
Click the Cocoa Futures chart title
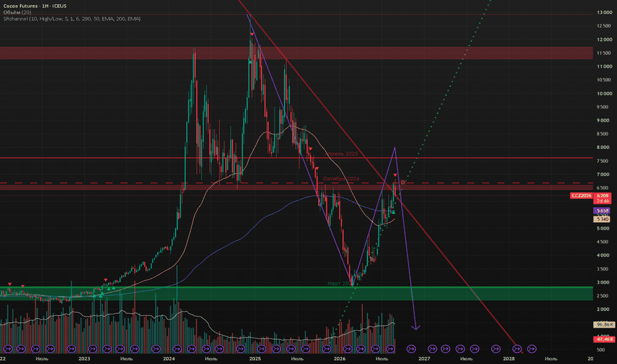[x=34, y=6]
